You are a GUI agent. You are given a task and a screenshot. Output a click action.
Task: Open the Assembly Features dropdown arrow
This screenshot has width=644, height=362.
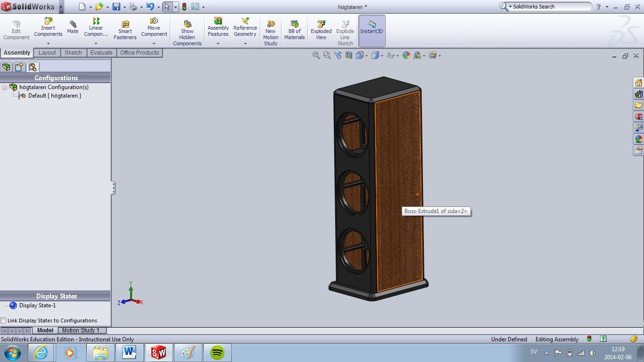point(218,43)
